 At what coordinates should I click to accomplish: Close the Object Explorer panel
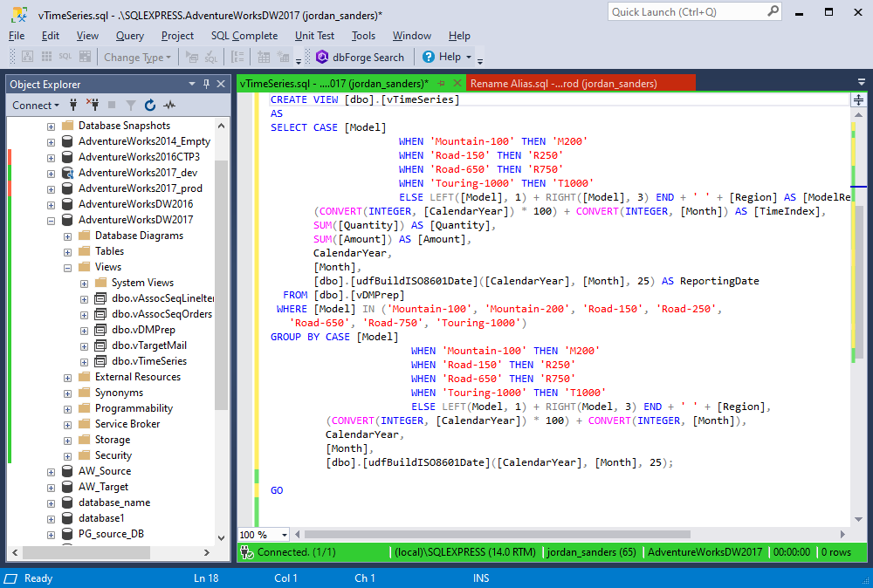point(221,84)
